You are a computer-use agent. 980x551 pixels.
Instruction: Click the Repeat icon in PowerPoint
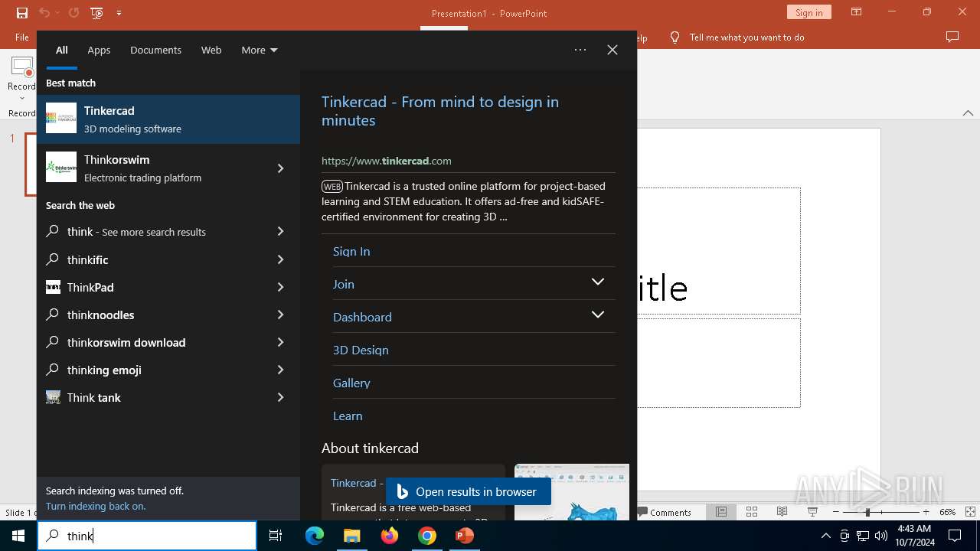coord(73,13)
